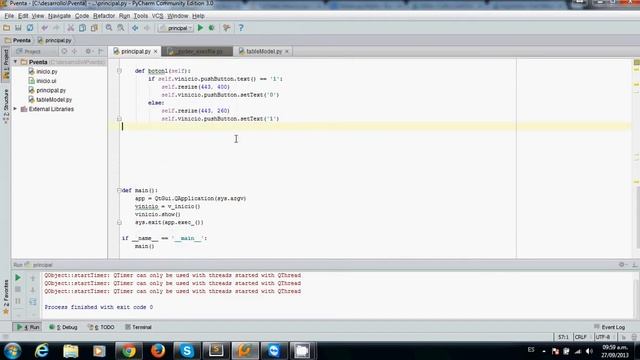Open Project panel gear settings
The image size is (640, 360).
click(88, 51)
